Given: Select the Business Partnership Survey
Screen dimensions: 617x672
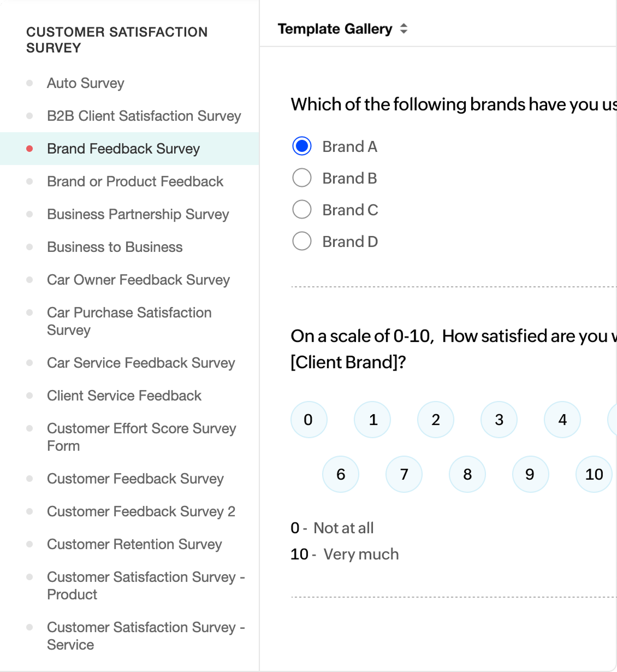Looking at the screenshot, I should (x=138, y=214).
